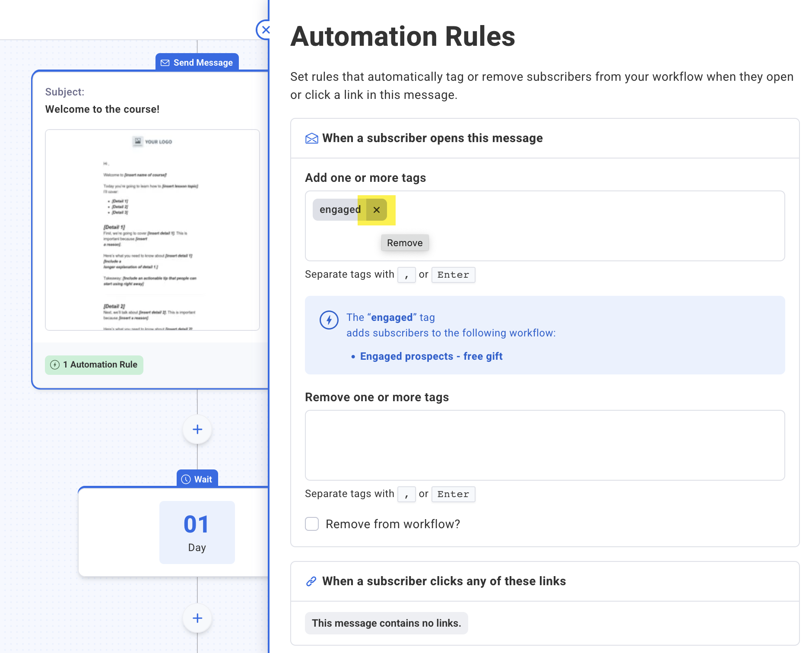812x653 pixels.
Task: Click the envelope icon beside 'opens this message'
Action: (x=311, y=138)
